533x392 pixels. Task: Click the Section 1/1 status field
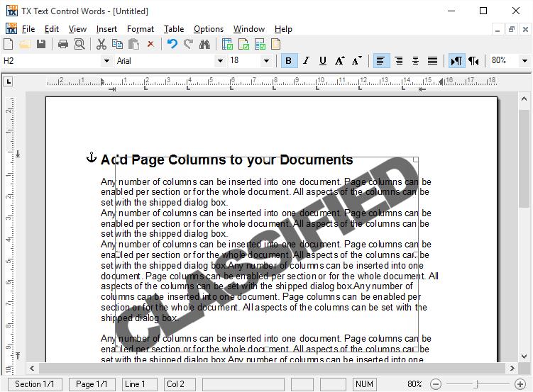(35, 384)
